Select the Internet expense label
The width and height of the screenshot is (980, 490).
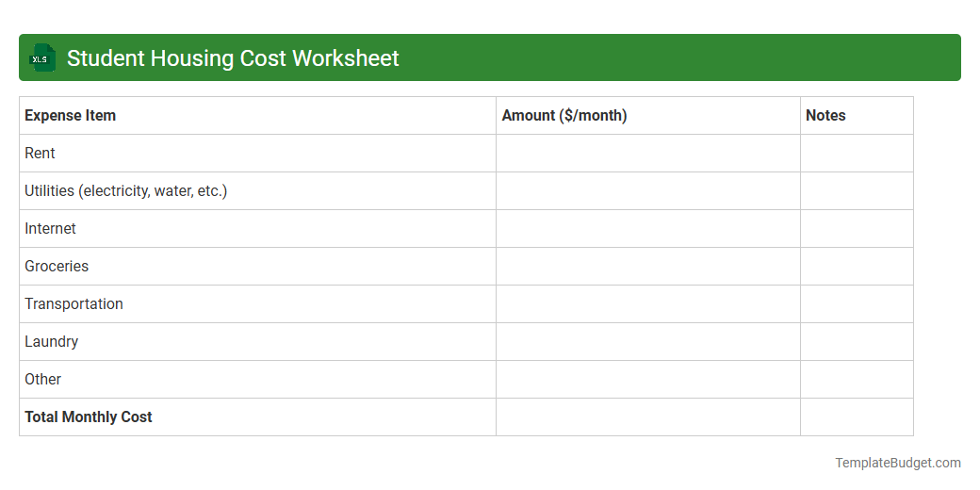[50, 229]
